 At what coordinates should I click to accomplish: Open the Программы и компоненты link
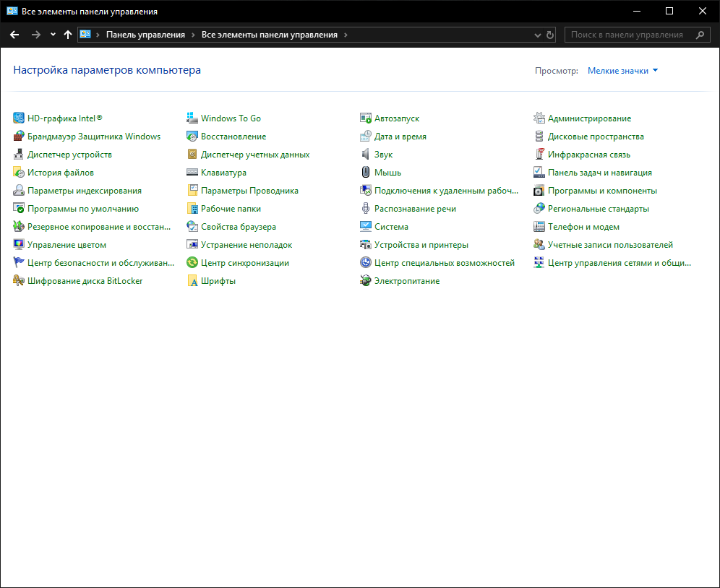[602, 191]
